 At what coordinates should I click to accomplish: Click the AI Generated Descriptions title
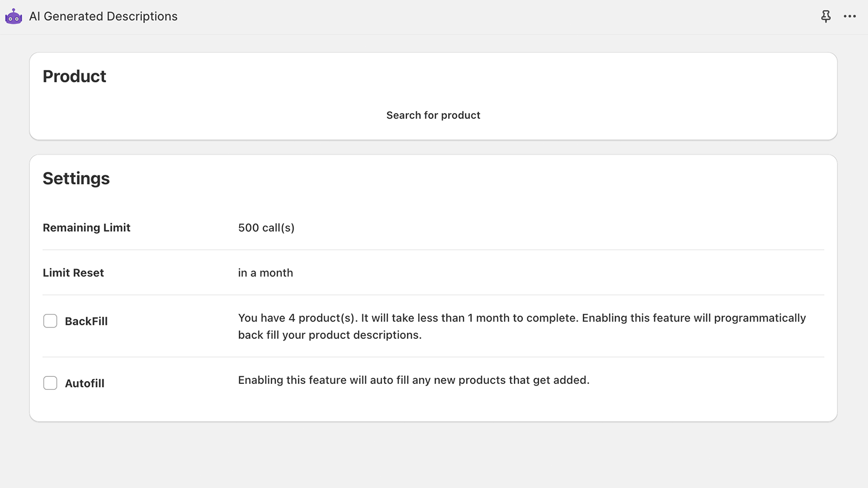coord(103,16)
